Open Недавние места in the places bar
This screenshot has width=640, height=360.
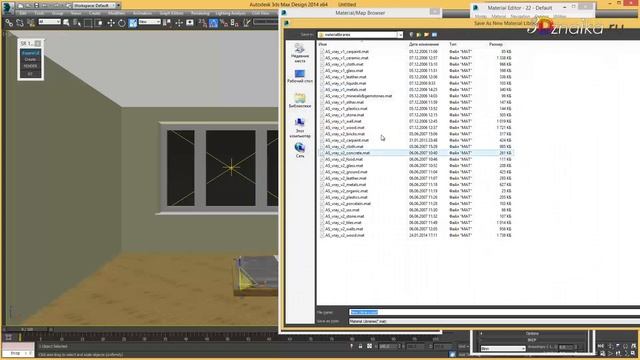coord(300,53)
